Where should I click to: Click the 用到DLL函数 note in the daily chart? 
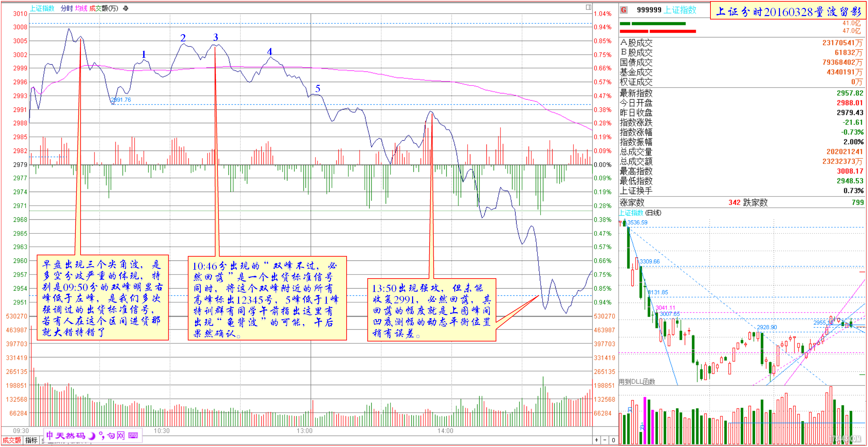[x=637, y=381]
